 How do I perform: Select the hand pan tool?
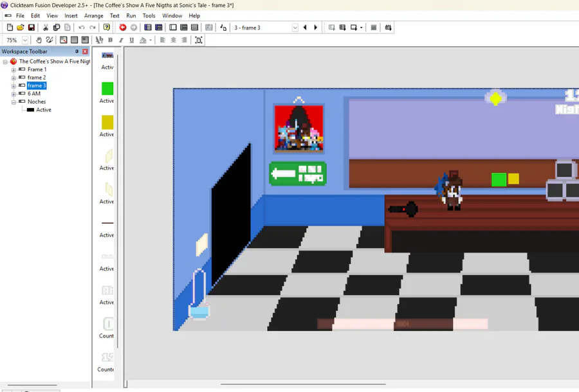tap(39, 40)
